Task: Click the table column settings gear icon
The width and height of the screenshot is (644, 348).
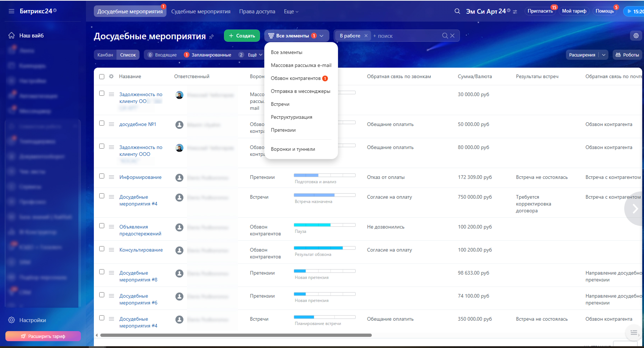Action: [x=111, y=76]
